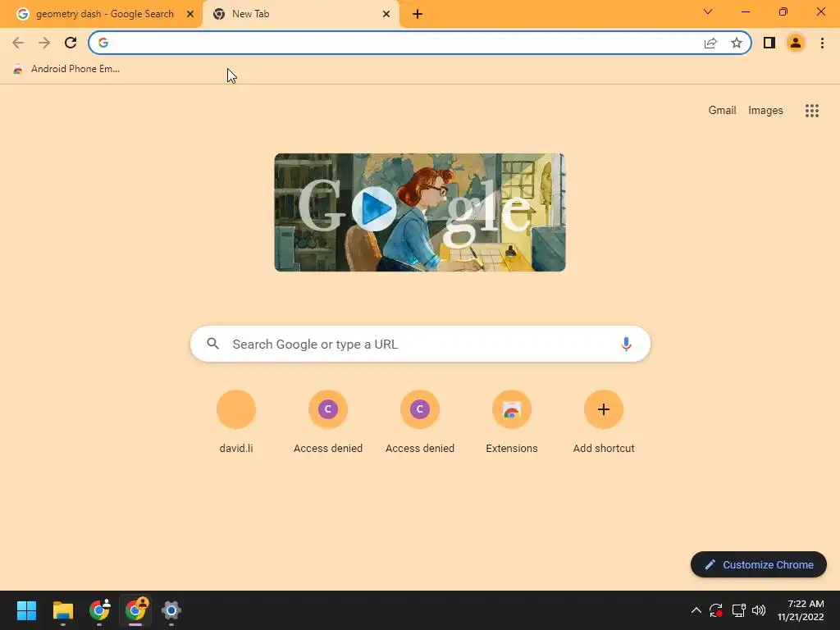Close the New Tab tab
Image resolution: width=840 pixels, height=630 pixels.
pos(386,14)
